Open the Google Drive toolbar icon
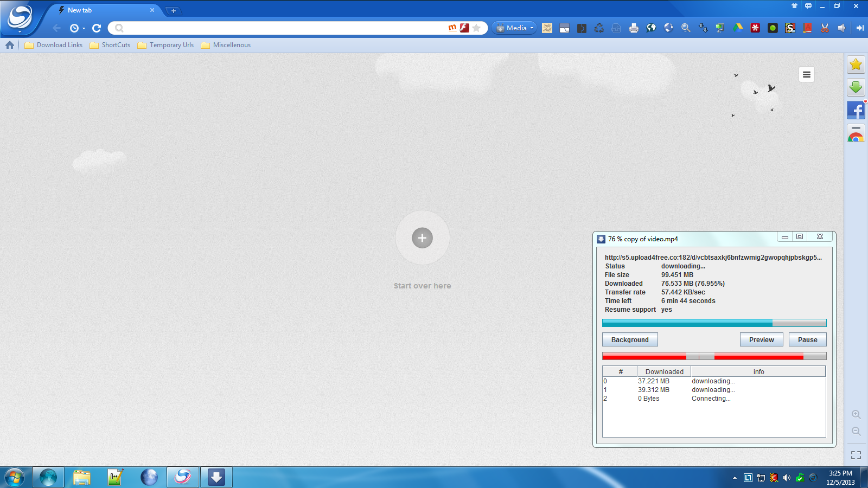This screenshot has height=488, width=868. [x=738, y=28]
